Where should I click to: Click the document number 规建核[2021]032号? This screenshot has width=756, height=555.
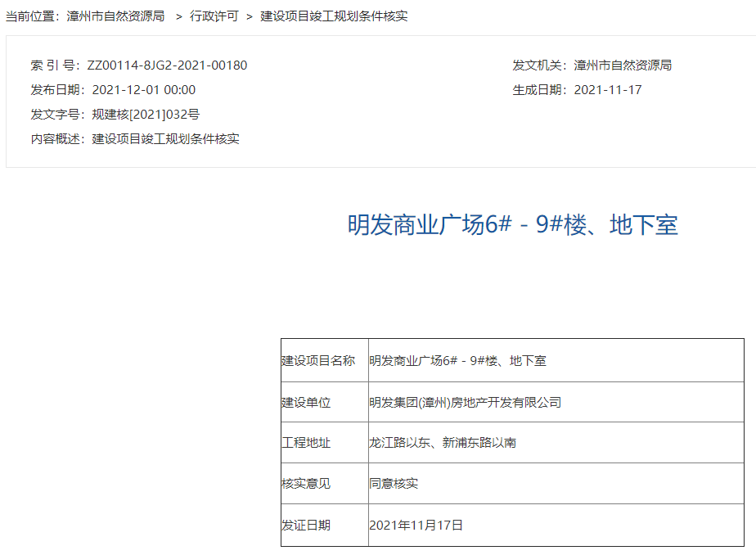146,115
